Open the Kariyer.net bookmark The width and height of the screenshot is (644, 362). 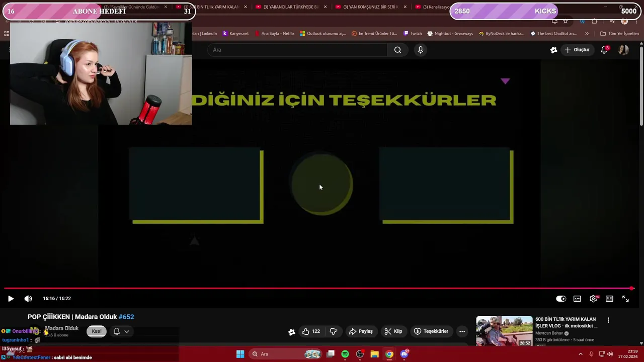pos(235,34)
